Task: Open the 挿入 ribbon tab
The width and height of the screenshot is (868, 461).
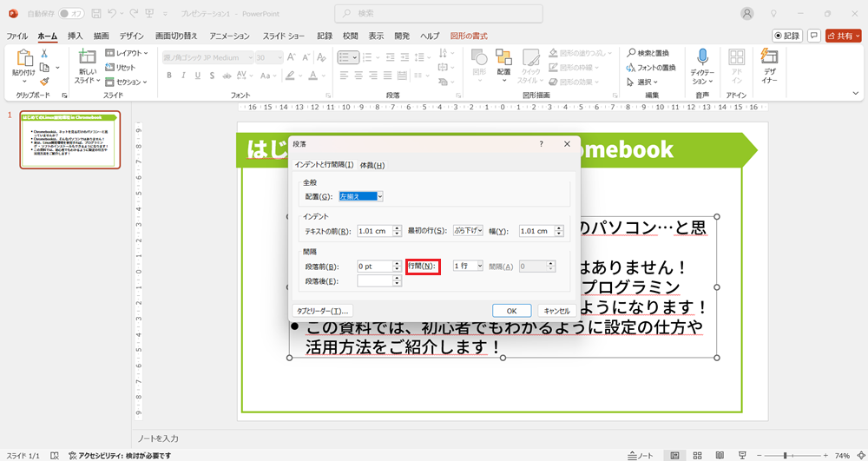Action: click(x=76, y=36)
